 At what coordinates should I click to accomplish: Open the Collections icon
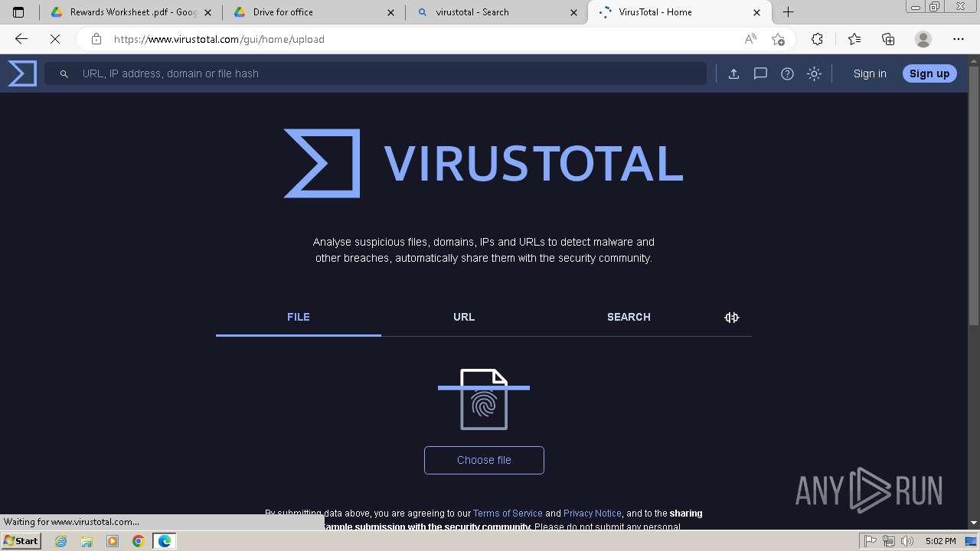[888, 39]
